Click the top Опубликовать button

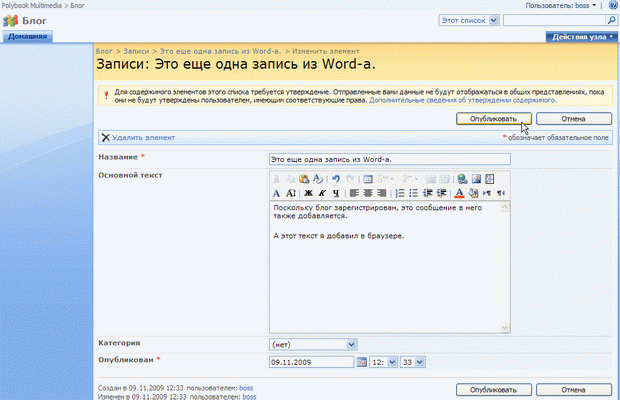tap(492, 118)
